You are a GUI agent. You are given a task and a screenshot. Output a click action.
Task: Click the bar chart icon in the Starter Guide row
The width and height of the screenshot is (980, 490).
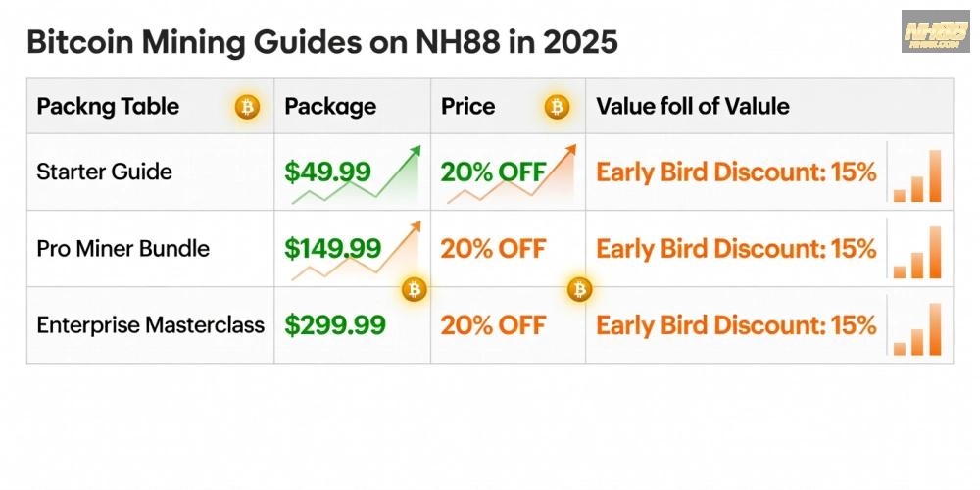coord(917,176)
